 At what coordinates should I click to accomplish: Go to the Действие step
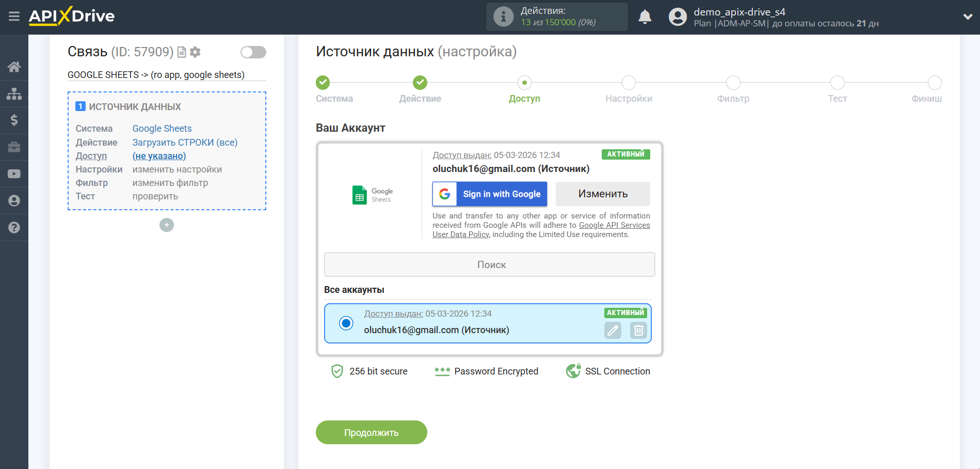tap(420, 83)
